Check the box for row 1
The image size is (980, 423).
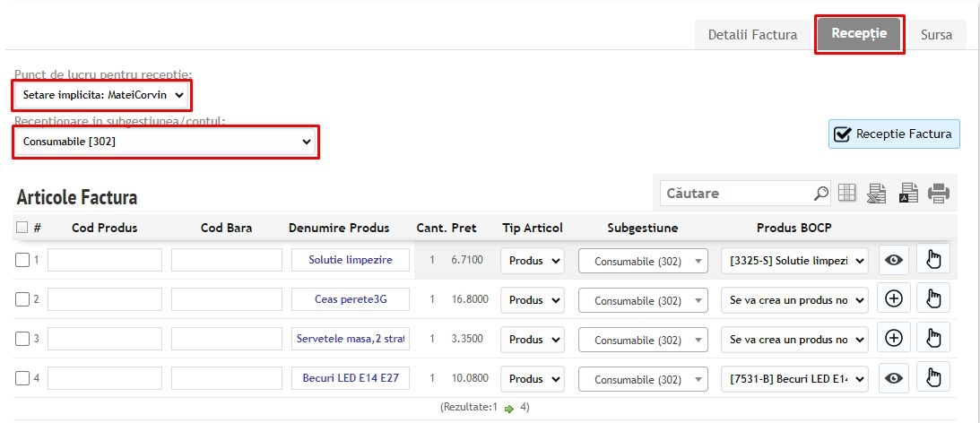coord(22,260)
